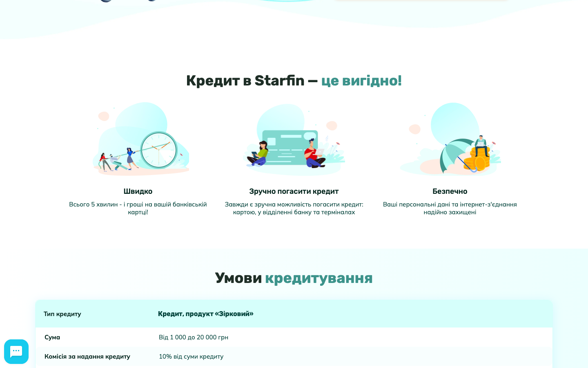Click the «Від 1 000 до 20 000 грн» value
Screen dimensions: 588x368
(194, 337)
